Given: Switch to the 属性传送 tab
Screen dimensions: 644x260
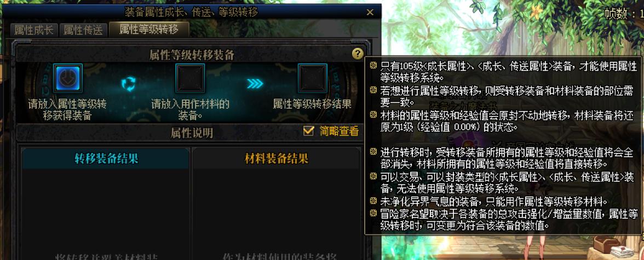Looking at the screenshot, I should (83, 30).
